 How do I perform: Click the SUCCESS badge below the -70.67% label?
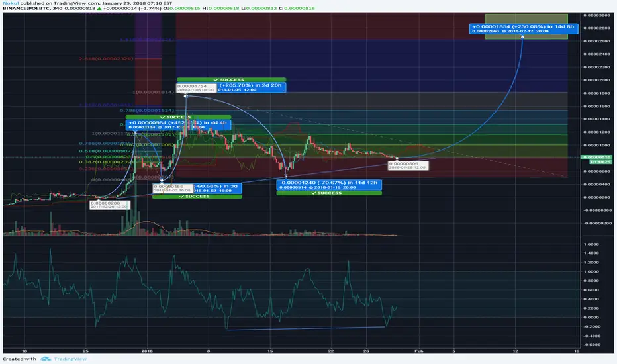pos(329,193)
